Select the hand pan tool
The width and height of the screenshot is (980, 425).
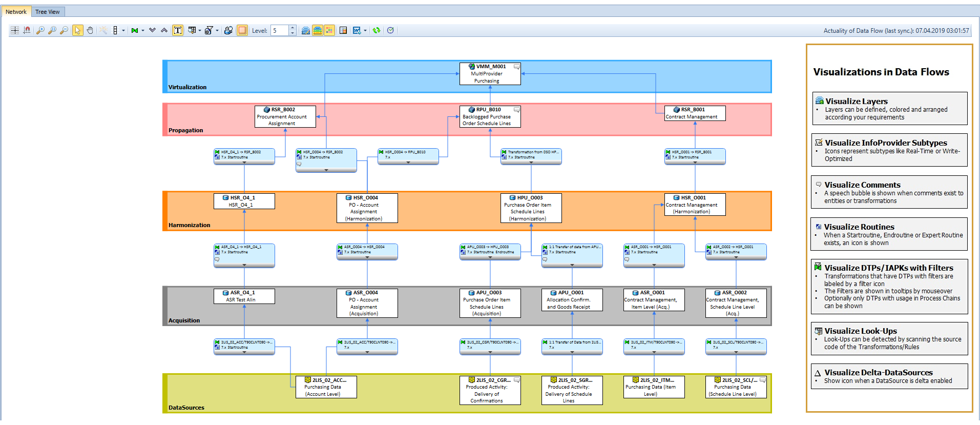tap(90, 31)
